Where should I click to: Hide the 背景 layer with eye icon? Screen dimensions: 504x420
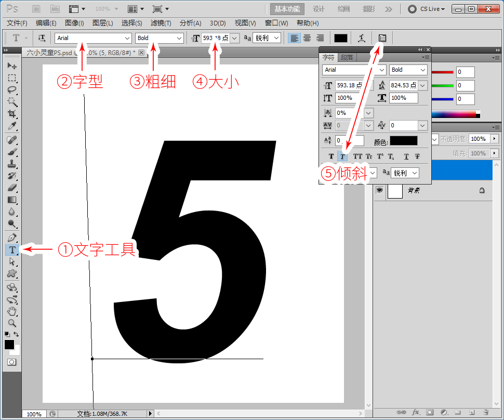pos(380,191)
